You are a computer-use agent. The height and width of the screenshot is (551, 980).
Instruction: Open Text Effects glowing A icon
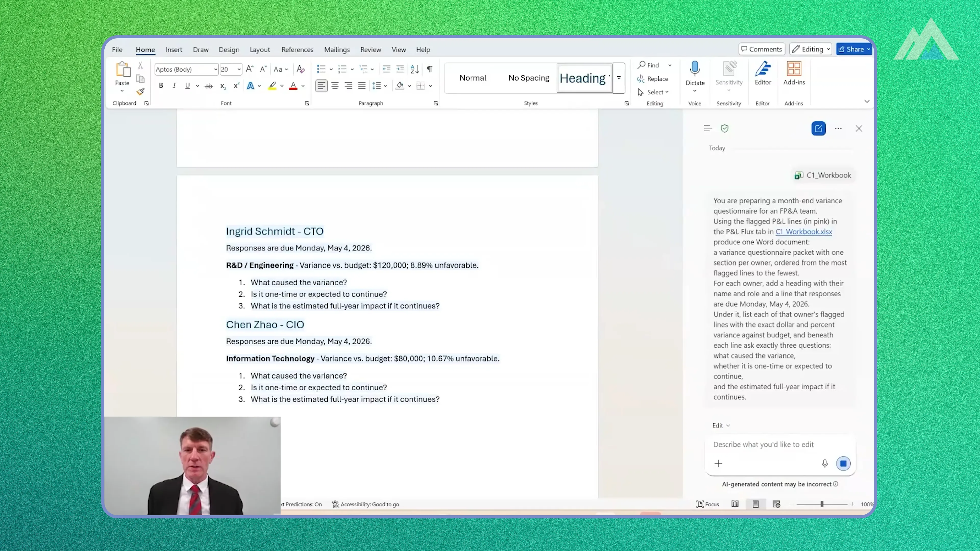[250, 86]
